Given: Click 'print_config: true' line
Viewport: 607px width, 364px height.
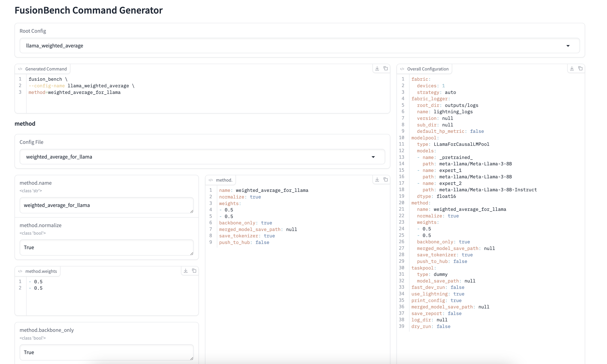Looking at the screenshot, I should 436,300.
